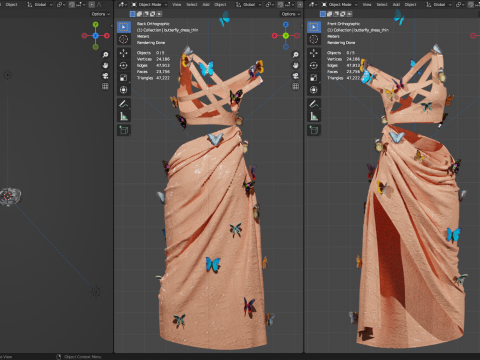Expand Options dropdown in Back Orthographic viewport
This screenshot has width=480, height=360.
coord(290,14)
